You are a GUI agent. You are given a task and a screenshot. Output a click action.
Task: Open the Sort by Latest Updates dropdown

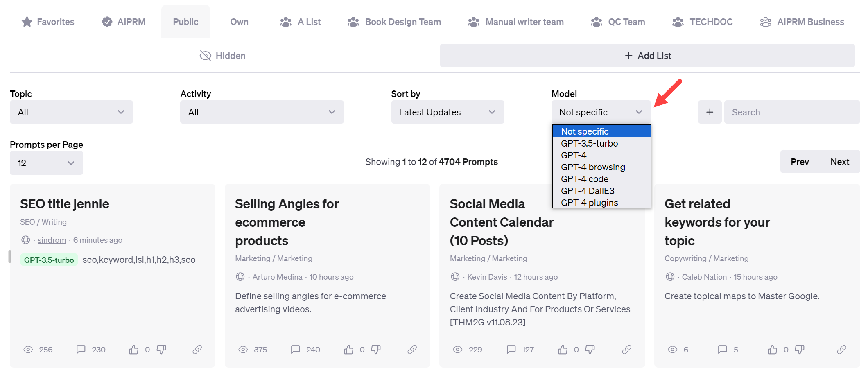click(x=448, y=112)
